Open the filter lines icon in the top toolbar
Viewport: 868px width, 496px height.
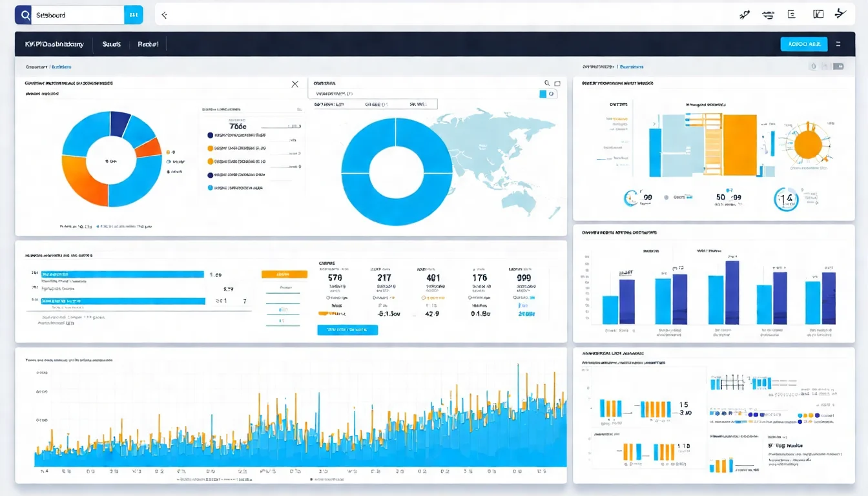pos(768,14)
